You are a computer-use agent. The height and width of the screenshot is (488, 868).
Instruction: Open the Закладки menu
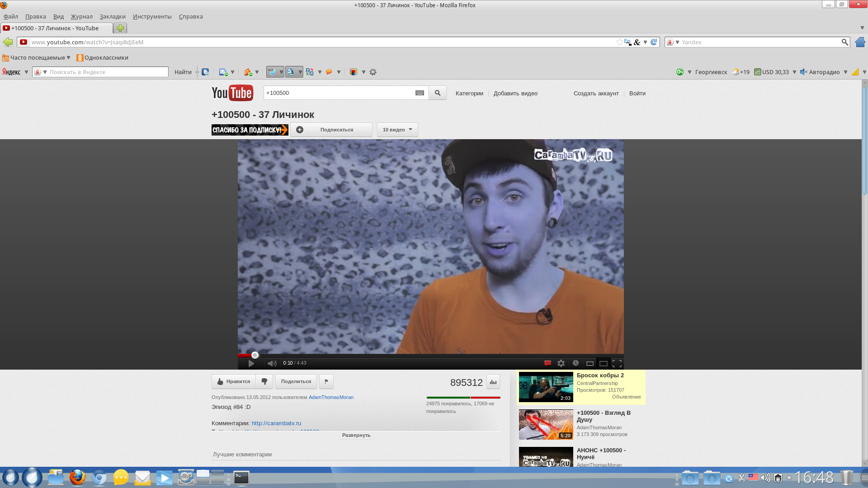coord(112,16)
